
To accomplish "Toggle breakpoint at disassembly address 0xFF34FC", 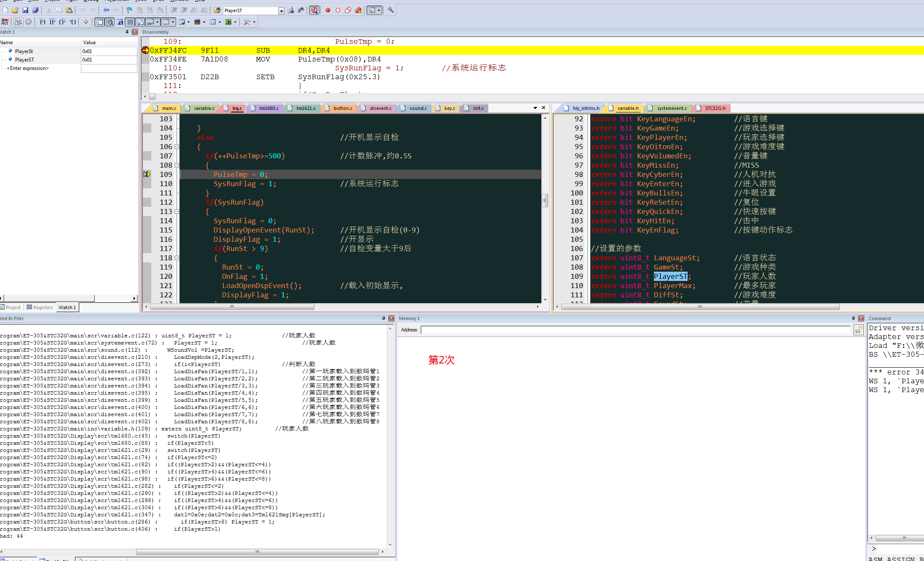I will [x=145, y=51].
